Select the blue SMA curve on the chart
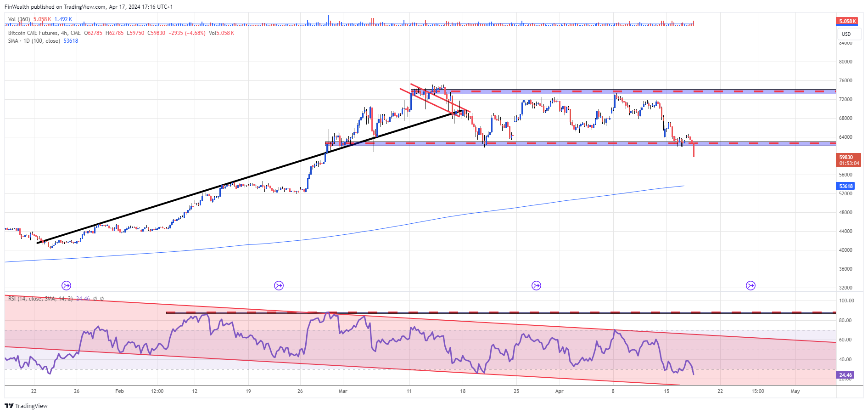 pyautogui.click(x=345, y=235)
